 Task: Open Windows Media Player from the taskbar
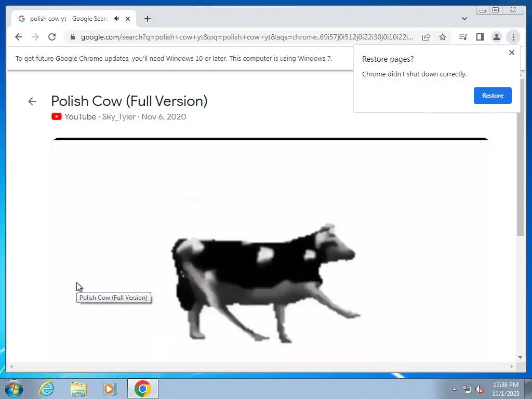pos(110,389)
